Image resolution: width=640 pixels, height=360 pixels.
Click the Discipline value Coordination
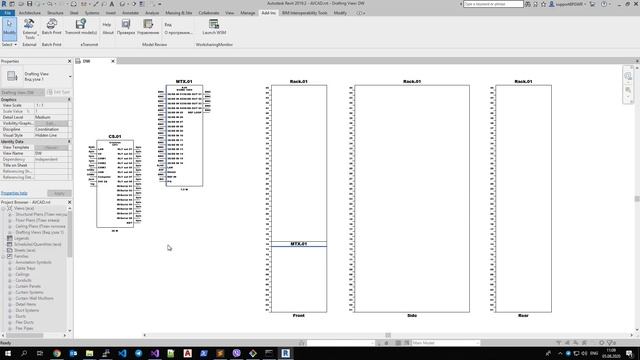51,129
